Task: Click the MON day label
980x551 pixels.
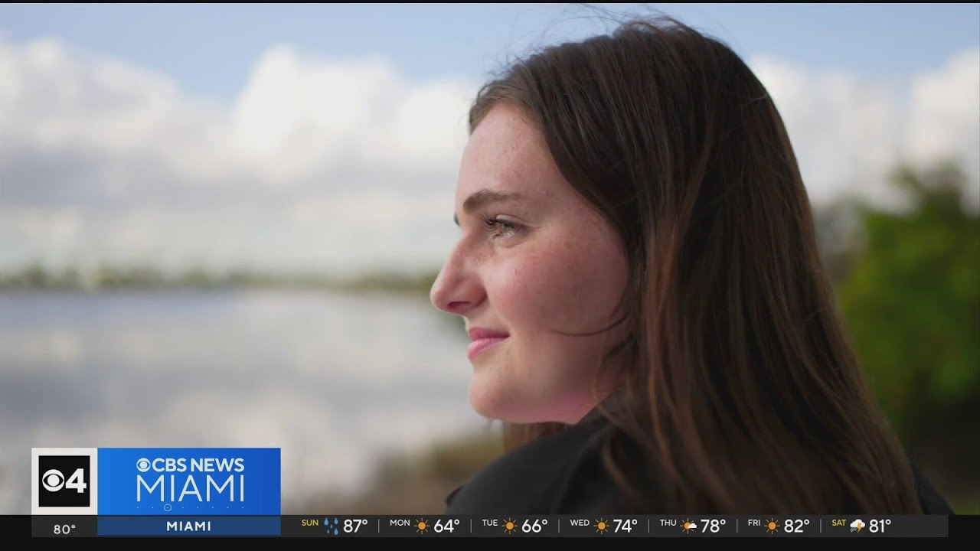Action: click(x=400, y=523)
